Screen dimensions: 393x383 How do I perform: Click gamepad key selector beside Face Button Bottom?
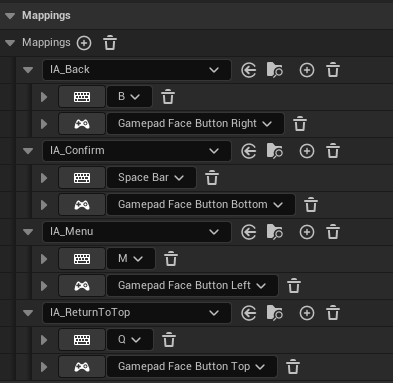pos(82,205)
